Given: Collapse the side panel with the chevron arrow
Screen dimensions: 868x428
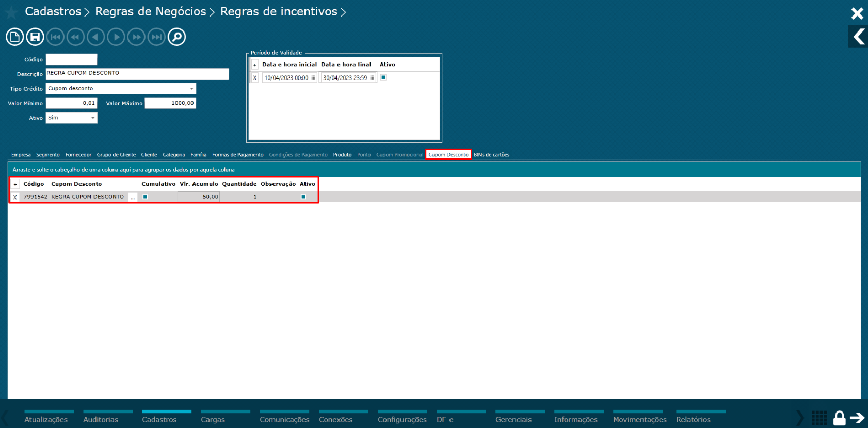Looking at the screenshot, I should (858, 37).
